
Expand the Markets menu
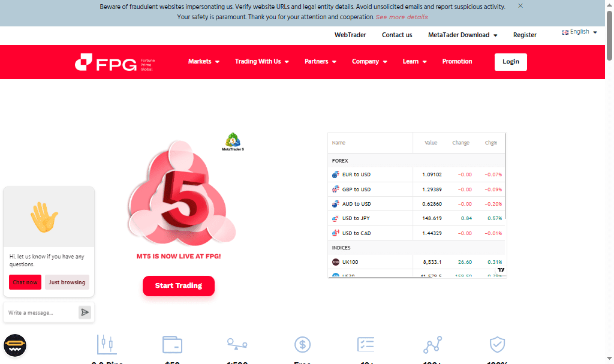[x=204, y=62]
